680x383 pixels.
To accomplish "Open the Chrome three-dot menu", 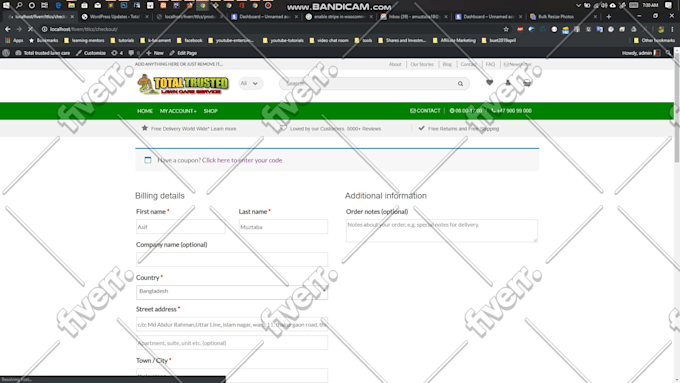I will pyautogui.click(x=672, y=29).
